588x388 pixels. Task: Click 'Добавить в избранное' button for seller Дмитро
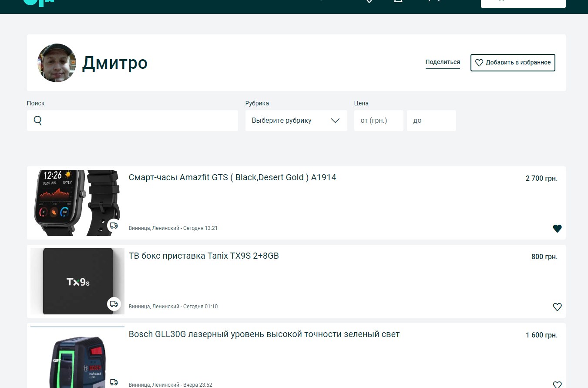pyautogui.click(x=513, y=63)
